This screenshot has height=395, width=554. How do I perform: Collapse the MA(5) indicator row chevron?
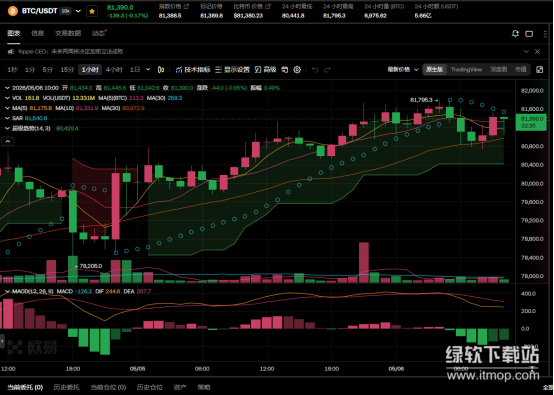pyautogui.click(x=7, y=108)
